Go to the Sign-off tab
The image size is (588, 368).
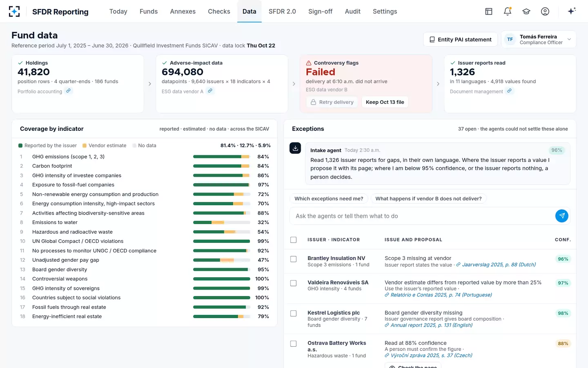[320, 11]
